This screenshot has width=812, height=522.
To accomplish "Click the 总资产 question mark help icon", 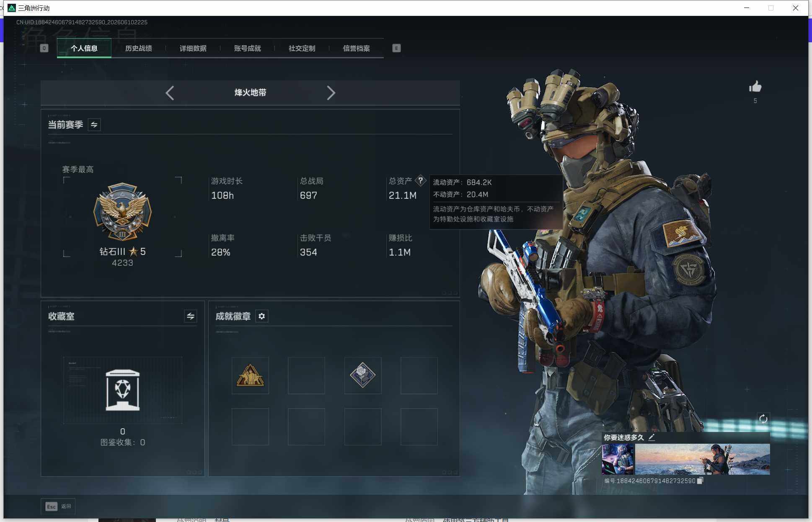I will coord(420,181).
